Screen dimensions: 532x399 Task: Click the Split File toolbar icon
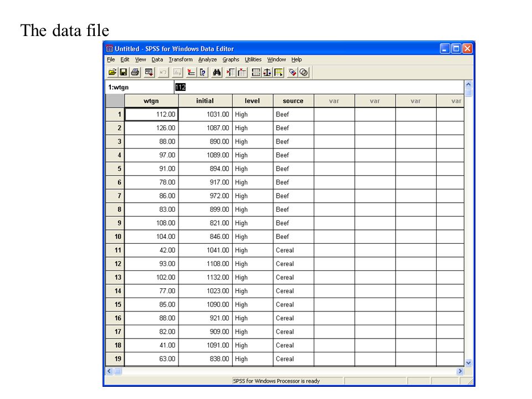tap(256, 72)
